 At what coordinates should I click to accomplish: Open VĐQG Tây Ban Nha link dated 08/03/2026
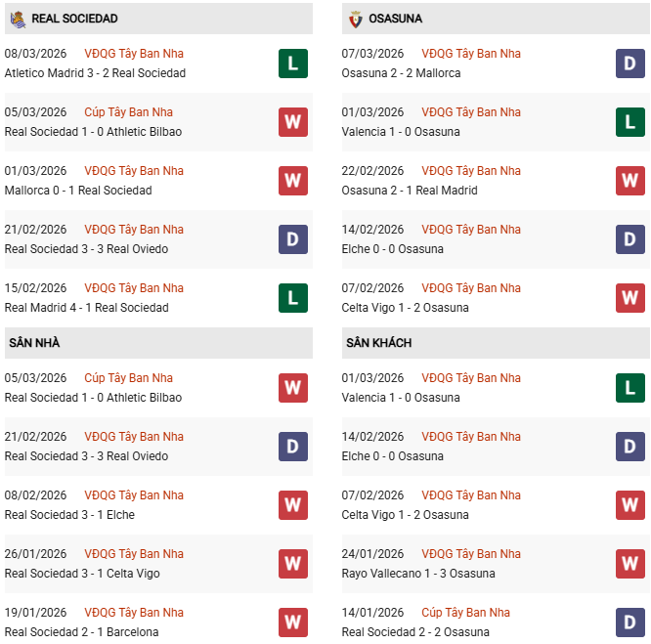tap(134, 54)
